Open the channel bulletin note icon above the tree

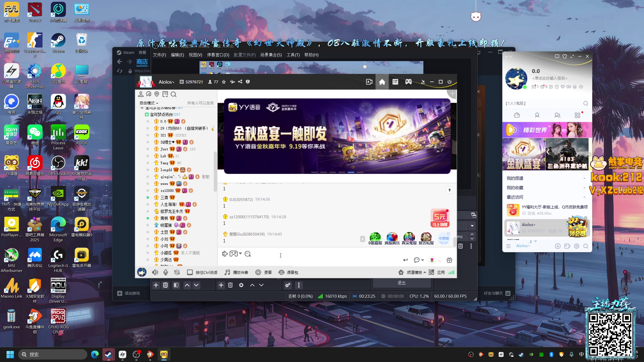[165, 94]
